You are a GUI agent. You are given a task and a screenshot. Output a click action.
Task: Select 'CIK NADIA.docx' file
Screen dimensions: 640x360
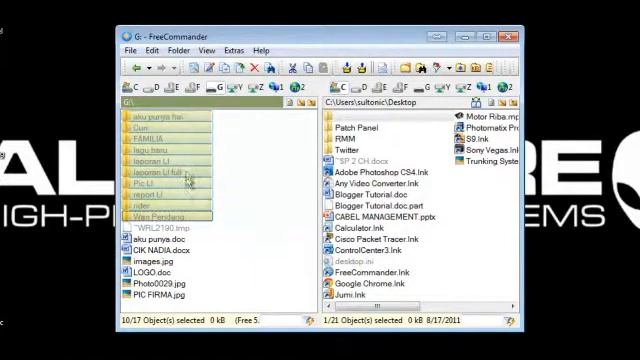pyautogui.click(x=156, y=250)
